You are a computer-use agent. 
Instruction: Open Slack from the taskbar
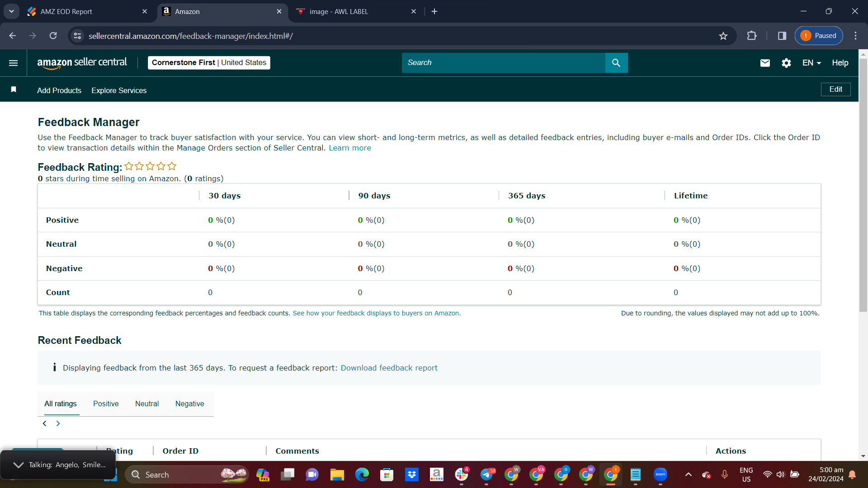click(462, 474)
